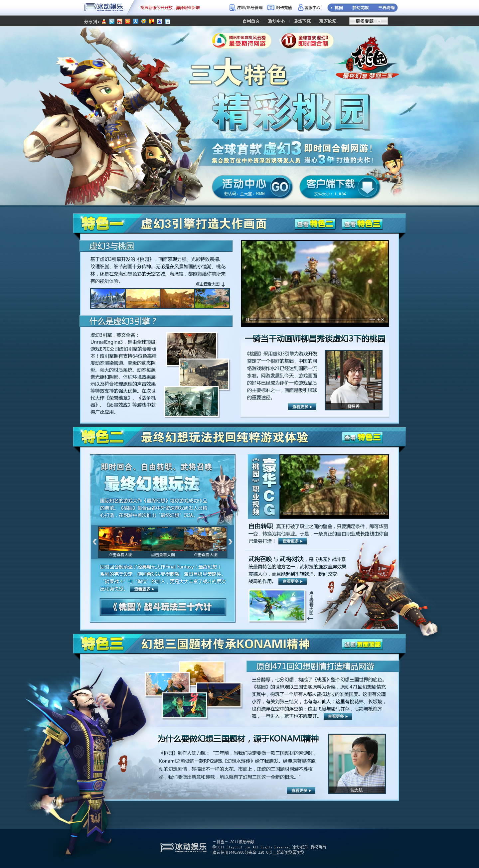Image resolution: width=479 pixels, height=868 pixels.
Task: Jump to 特色三 from the 特色一 header
Action: (362, 224)
